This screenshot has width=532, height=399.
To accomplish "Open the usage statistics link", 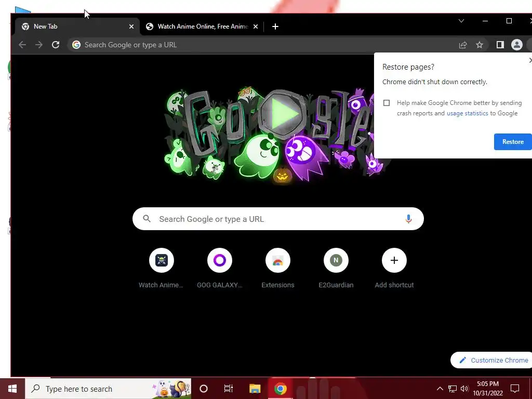I will point(467,113).
